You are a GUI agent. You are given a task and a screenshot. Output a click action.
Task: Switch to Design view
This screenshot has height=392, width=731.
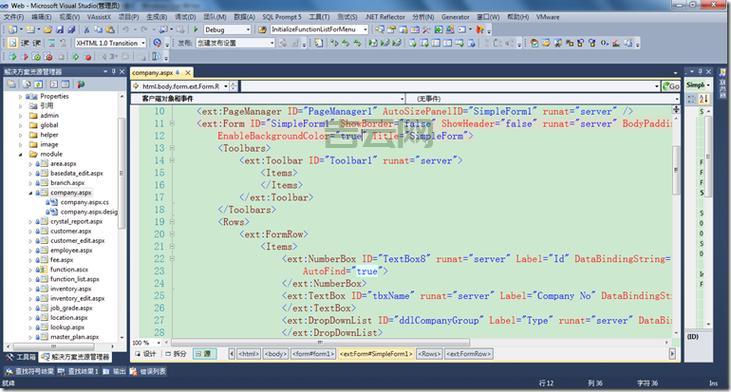[x=146, y=354]
